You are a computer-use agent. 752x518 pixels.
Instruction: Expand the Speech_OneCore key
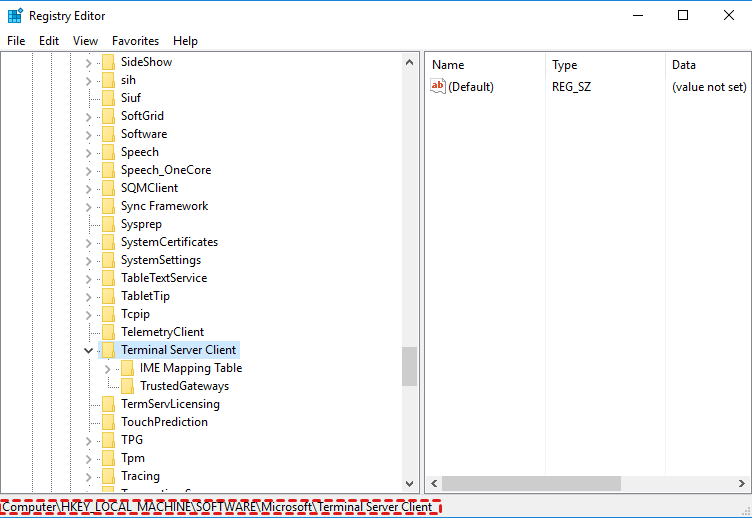tap(88, 171)
